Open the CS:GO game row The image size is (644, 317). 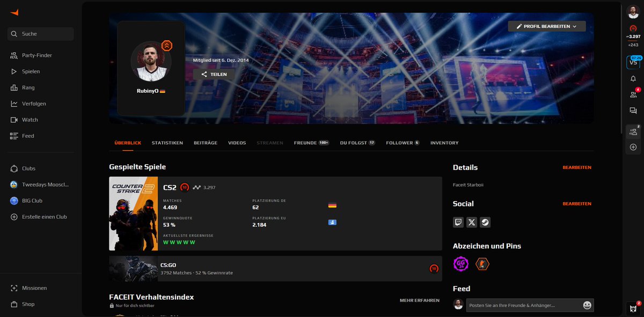click(275, 268)
